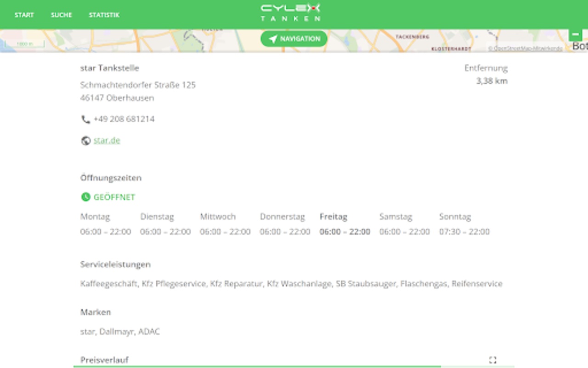
Task: Click the star Tankstelle heading
Action: coord(110,68)
